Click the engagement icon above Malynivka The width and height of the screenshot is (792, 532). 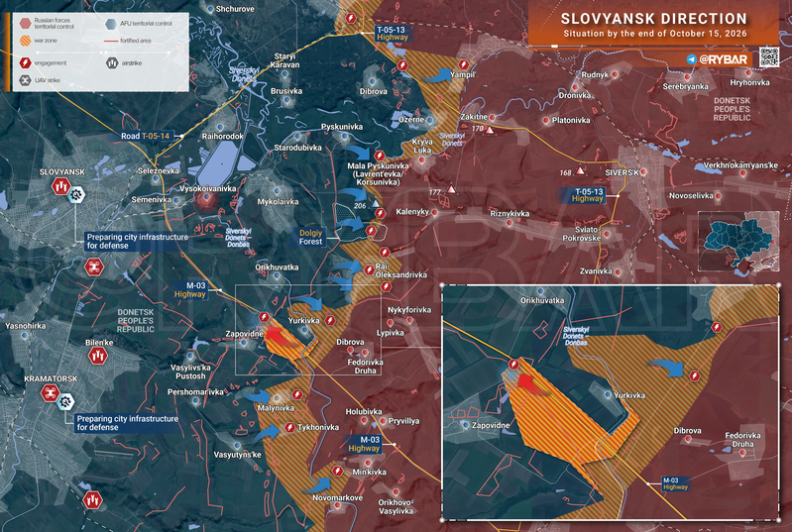(x=297, y=394)
